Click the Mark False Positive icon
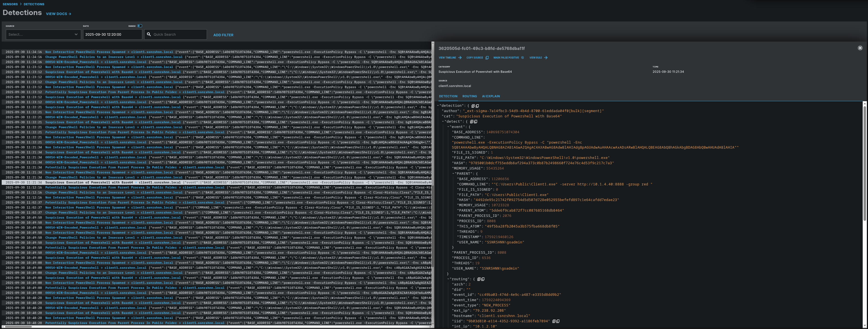 [522, 58]
